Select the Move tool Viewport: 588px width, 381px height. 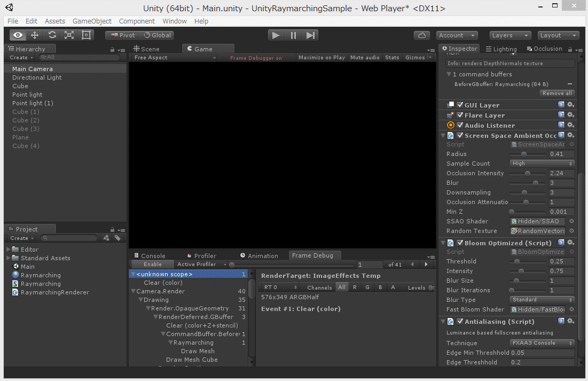(x=35, y=35)
